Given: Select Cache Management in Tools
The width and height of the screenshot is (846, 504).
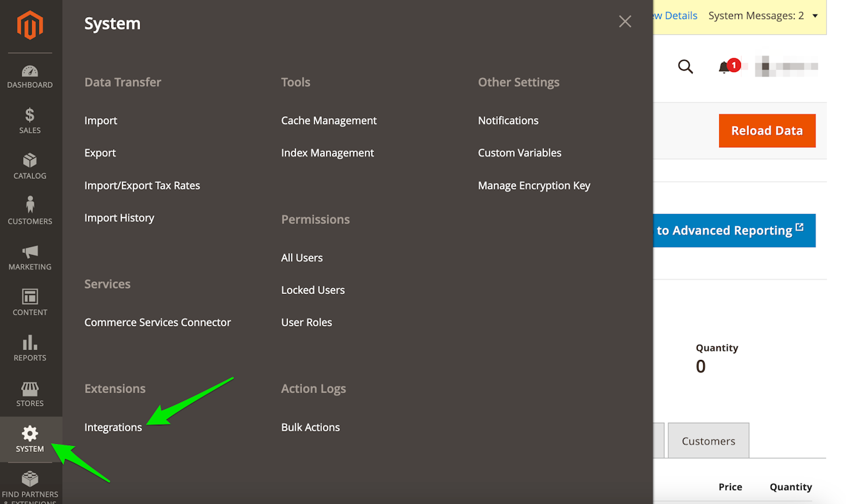Looking at the screenshot, I should point(328,120).
